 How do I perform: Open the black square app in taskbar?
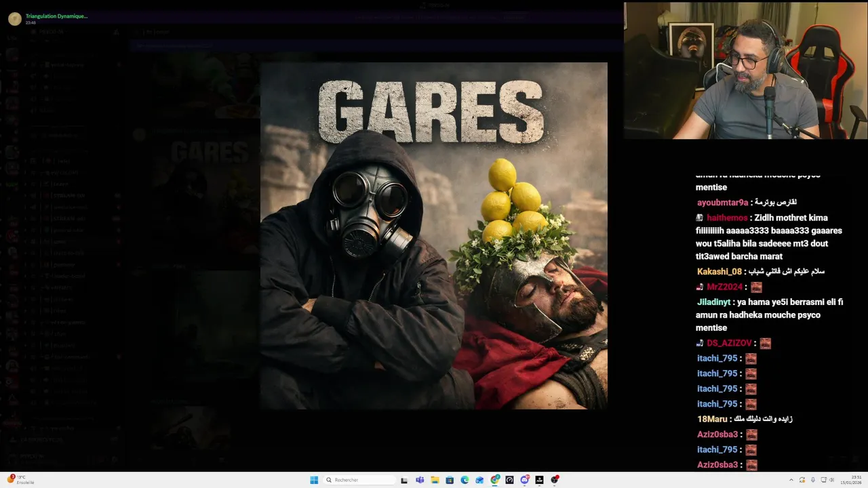point(539,480)
